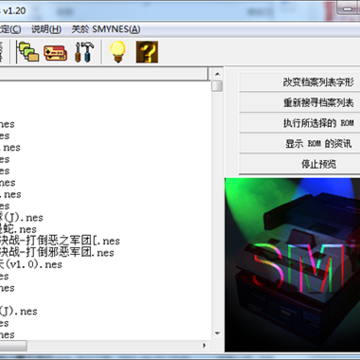Select the ROM ending in 打倒恶之军团[.nes
This screenshot has height=360, width=360.
pos(60,241)
